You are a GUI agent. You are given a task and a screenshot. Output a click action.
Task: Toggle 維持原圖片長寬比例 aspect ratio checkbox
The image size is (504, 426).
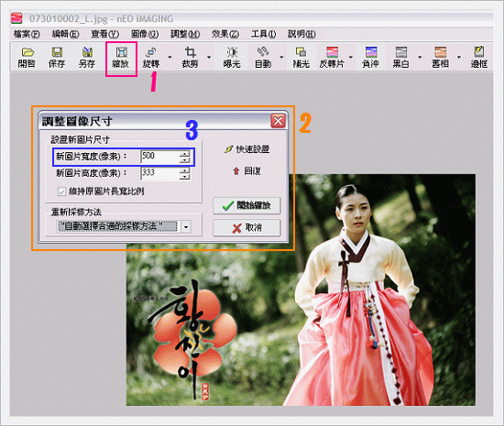(61, 191)
